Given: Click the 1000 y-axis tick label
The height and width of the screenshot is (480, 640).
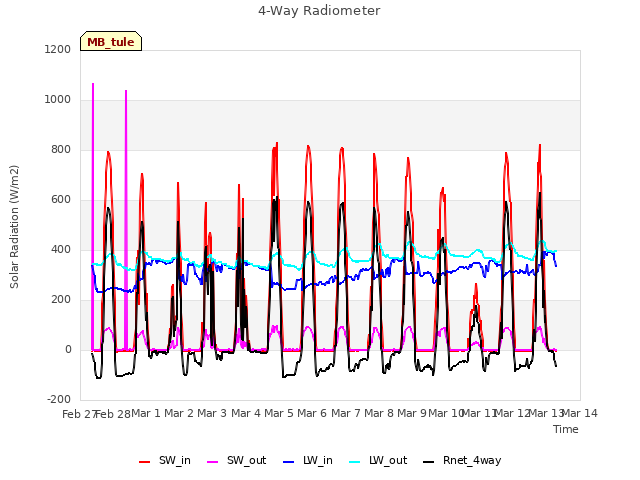Looking at the screenshot, I should point(58,100).
